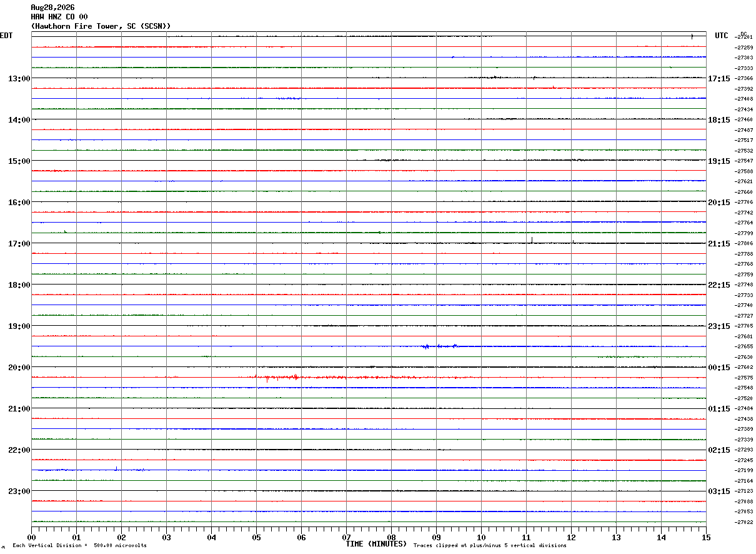Click the 13:00 EDT hour label
Viewport: 756px width, 554px height.
tap(19, 78)
